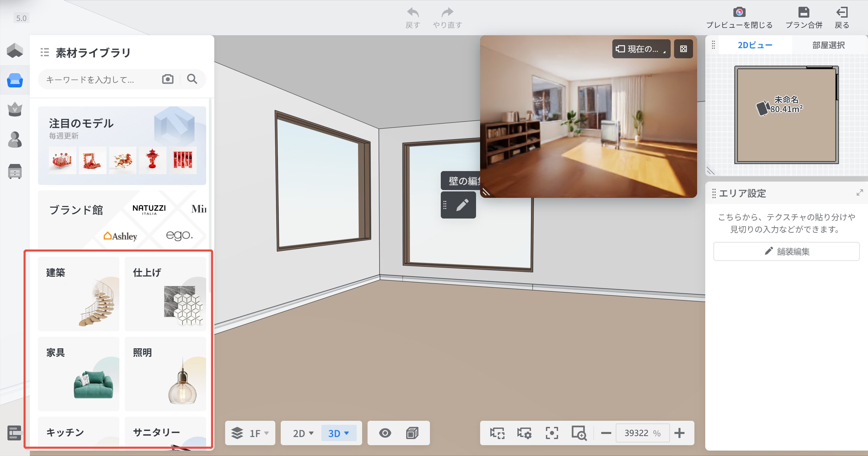This screenshot has height=456, width=868.
Task: Open the NATUZZI brand logo
Action: pyautogui.click(x=149, y=209)
